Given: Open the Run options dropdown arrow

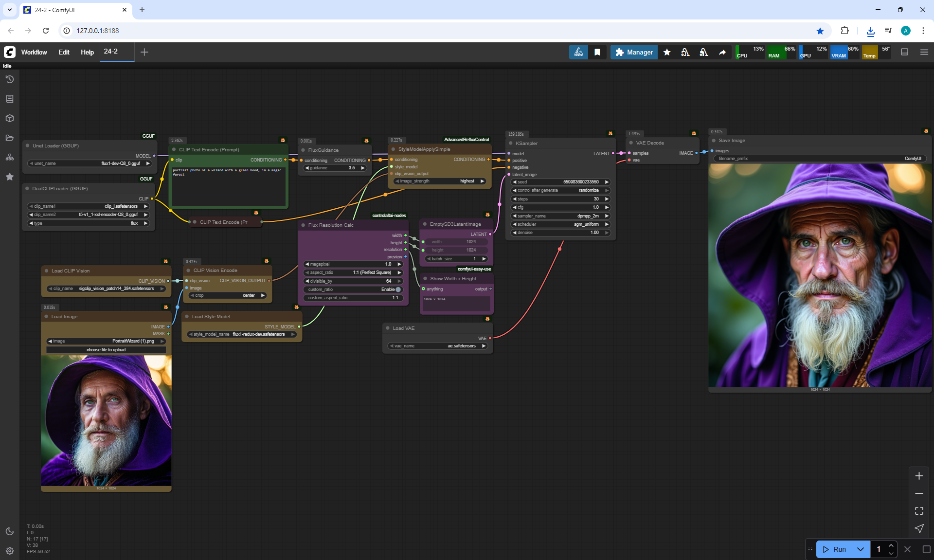Looking at the screenshot, I should coord(860,549).
